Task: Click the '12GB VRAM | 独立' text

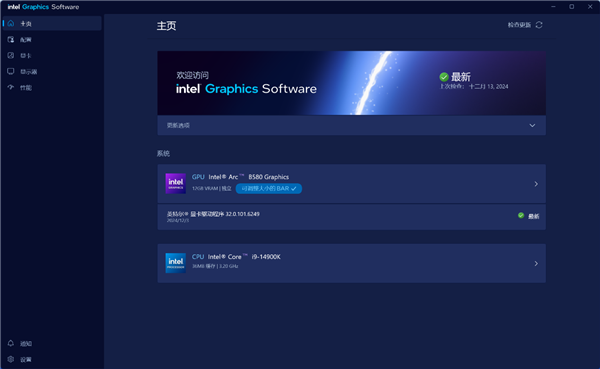Action: click(212, 188)
